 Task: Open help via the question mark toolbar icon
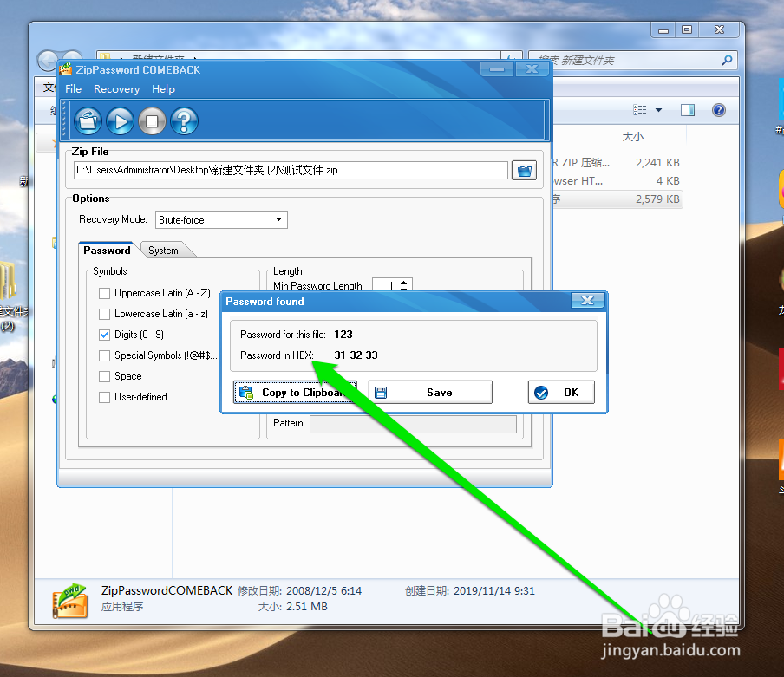click(x=184, y=120)
